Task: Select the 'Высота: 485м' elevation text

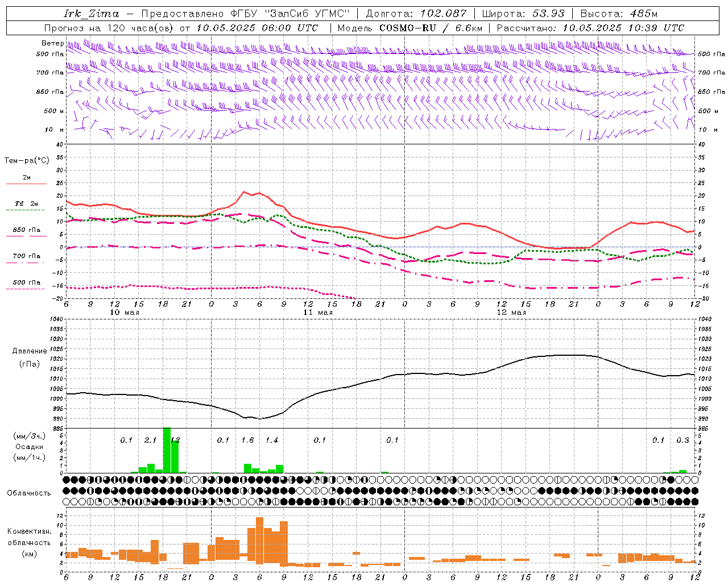Action: pyautogui.click(x=619, y=14)
